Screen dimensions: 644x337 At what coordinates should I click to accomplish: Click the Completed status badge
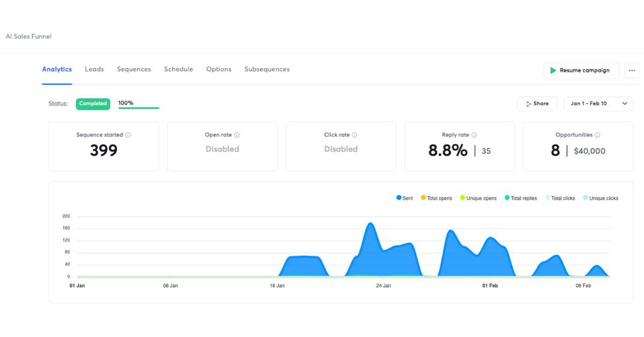pos(93,104)
